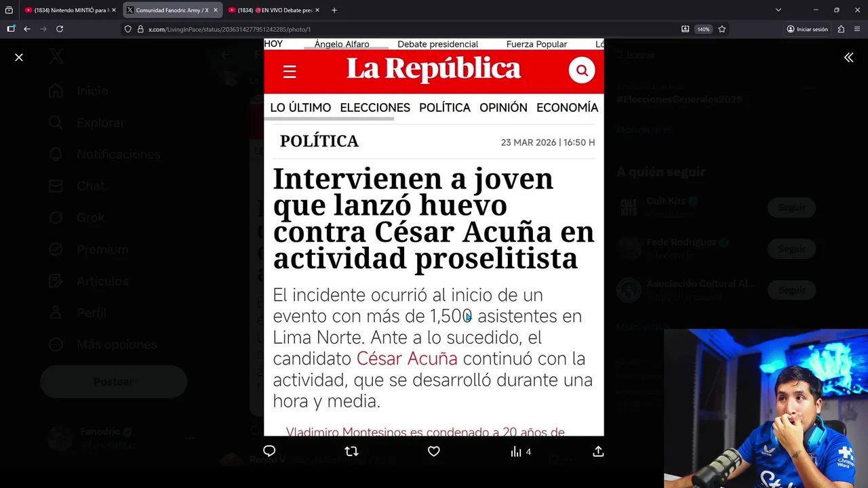Open Grok in the X sidebar
Screen dimensions: 868x488
pos(76,218)
